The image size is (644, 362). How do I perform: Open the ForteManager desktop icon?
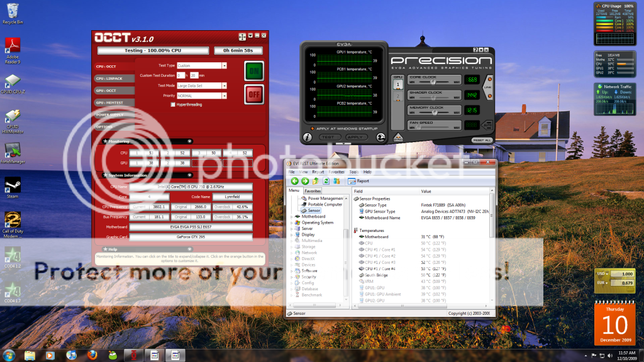(x=13, y=153)
